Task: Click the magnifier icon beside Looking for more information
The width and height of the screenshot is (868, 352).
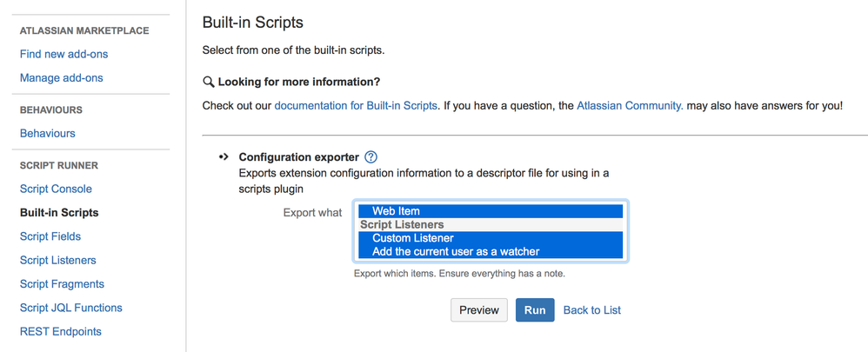Action: pos(209,82)
